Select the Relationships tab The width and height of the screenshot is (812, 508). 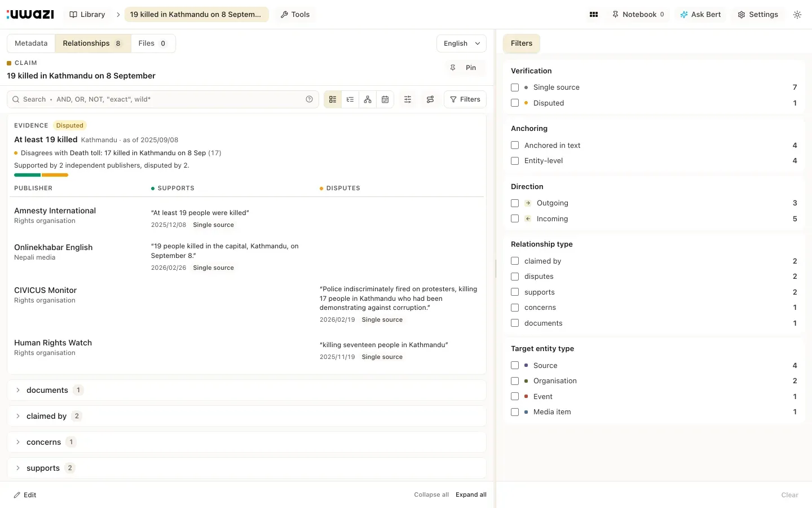click(x=92, y=43)
